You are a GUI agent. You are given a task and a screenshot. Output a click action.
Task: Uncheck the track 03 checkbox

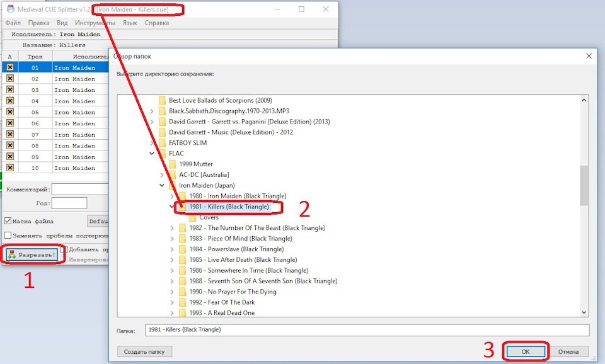(10, 90)
